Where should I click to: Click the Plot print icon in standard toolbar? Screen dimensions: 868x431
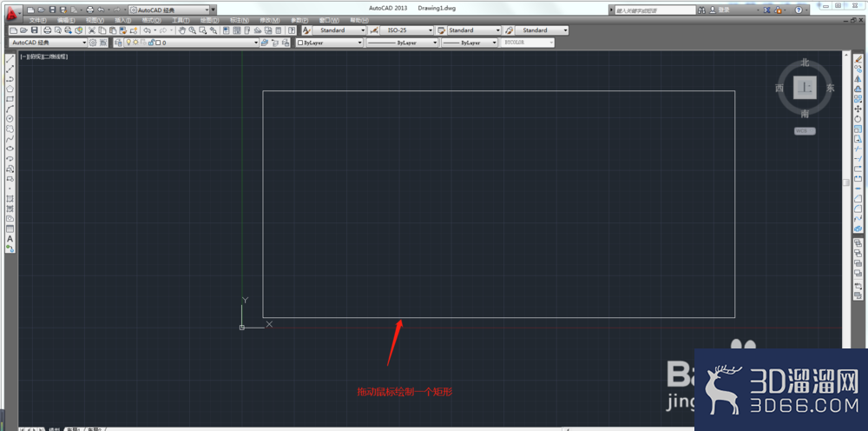48,30
